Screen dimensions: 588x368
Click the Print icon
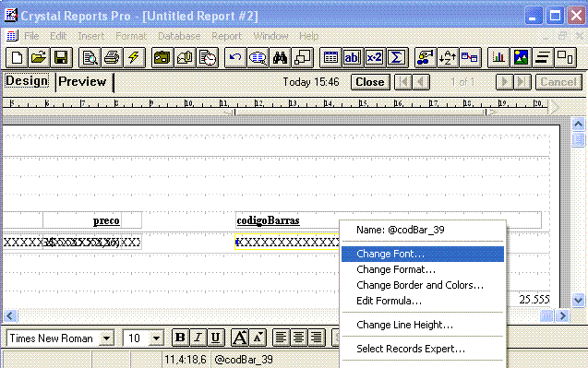click(112, 58)
